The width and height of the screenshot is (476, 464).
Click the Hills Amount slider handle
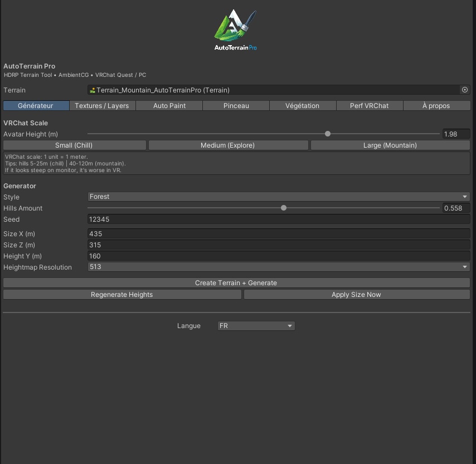click(x=284, y=208)
